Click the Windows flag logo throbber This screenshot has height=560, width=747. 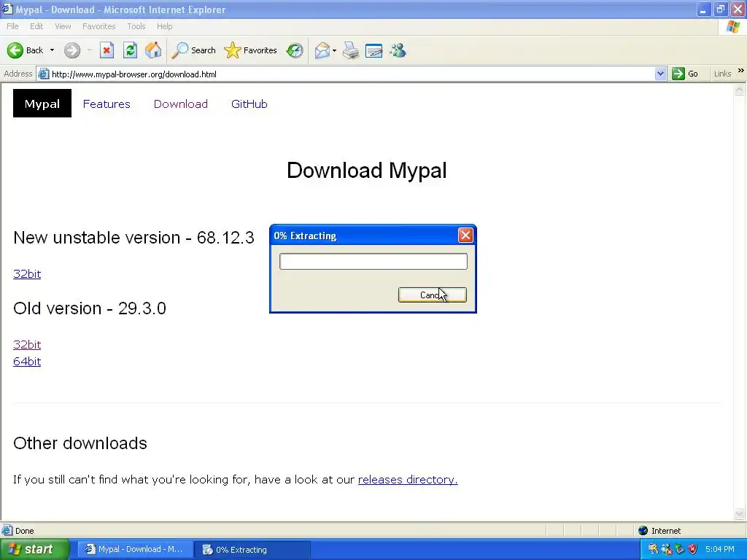(x=733, y=26)
